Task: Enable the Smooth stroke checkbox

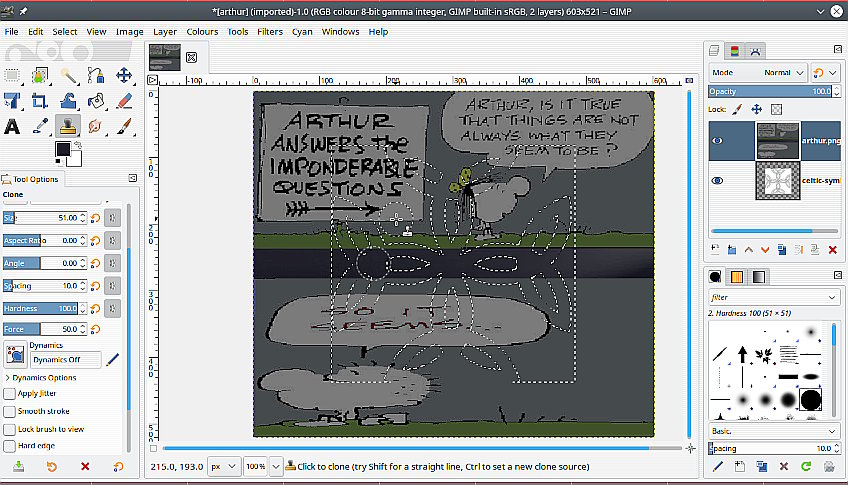Action: pyautogui.click(x=9, y=411)
